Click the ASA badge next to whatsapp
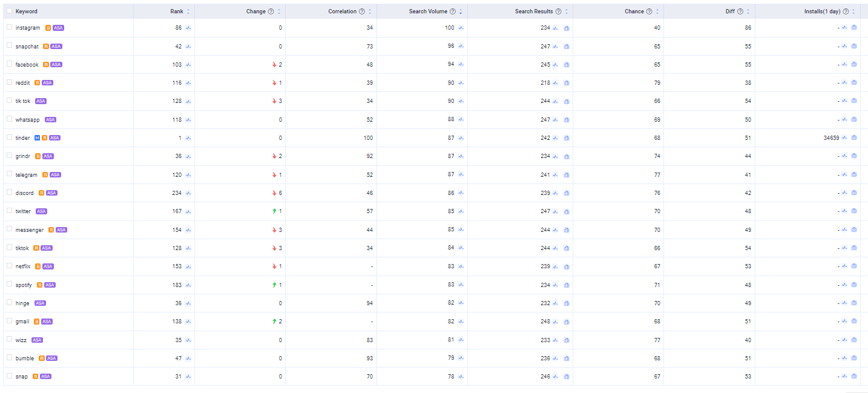Viewport: 868px width, 393px height. (x=50, y=120)
